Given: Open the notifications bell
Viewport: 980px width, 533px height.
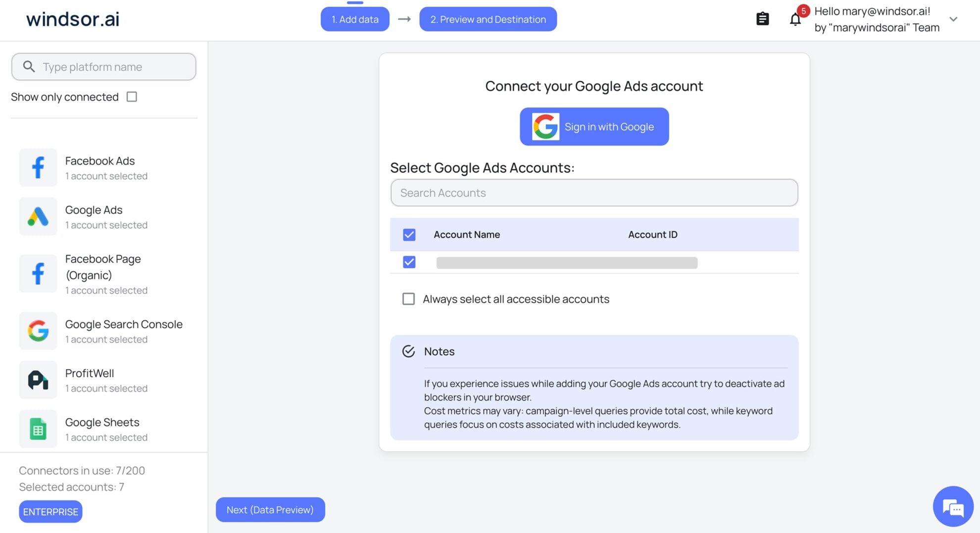Looking at the screenshot, I should tap(795, 19).
